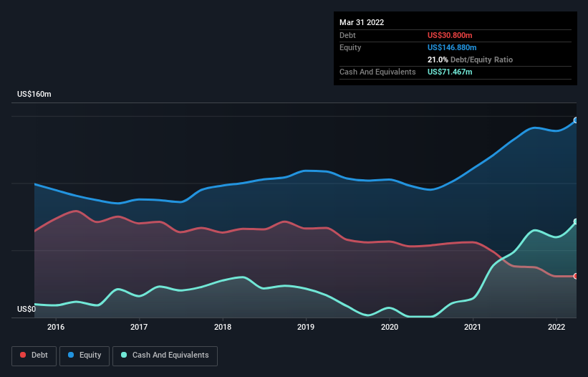Click the Mar 31 2022 tooltip date
The height and width of the screenshot is (377, 588).
(x=362, y=22)
